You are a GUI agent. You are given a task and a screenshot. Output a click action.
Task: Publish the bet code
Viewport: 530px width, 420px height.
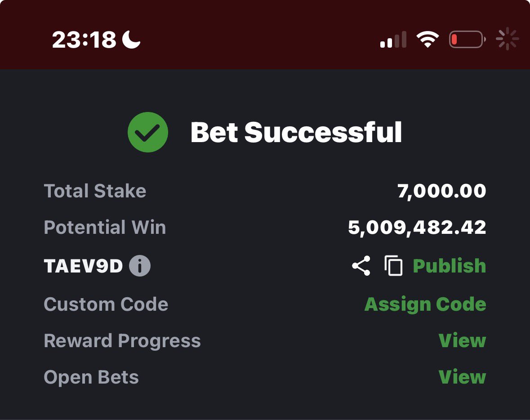[x=449, y=266]
